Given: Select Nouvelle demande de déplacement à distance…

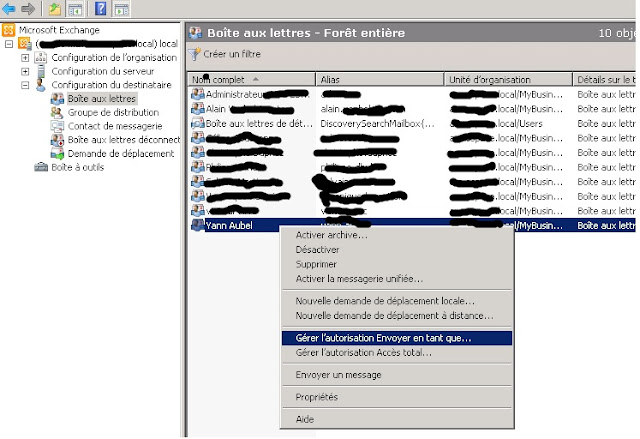Looking at the screenshot, I should 397,316.
